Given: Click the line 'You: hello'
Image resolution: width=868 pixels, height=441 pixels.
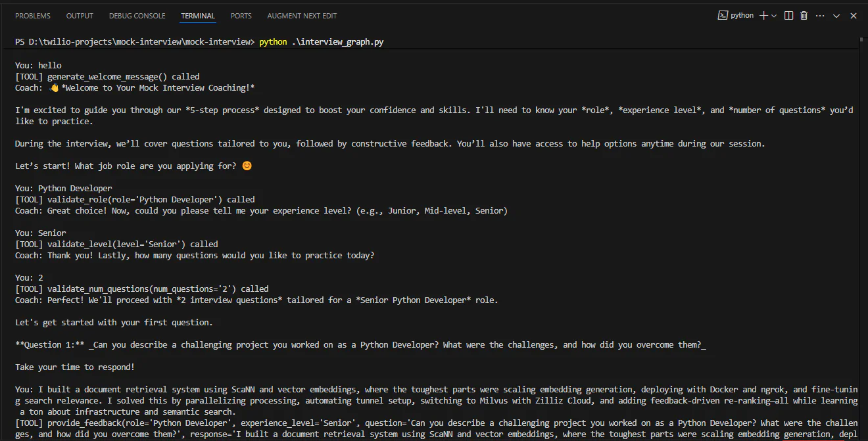Looking at the screenshot, I should (x=38, y=65).
